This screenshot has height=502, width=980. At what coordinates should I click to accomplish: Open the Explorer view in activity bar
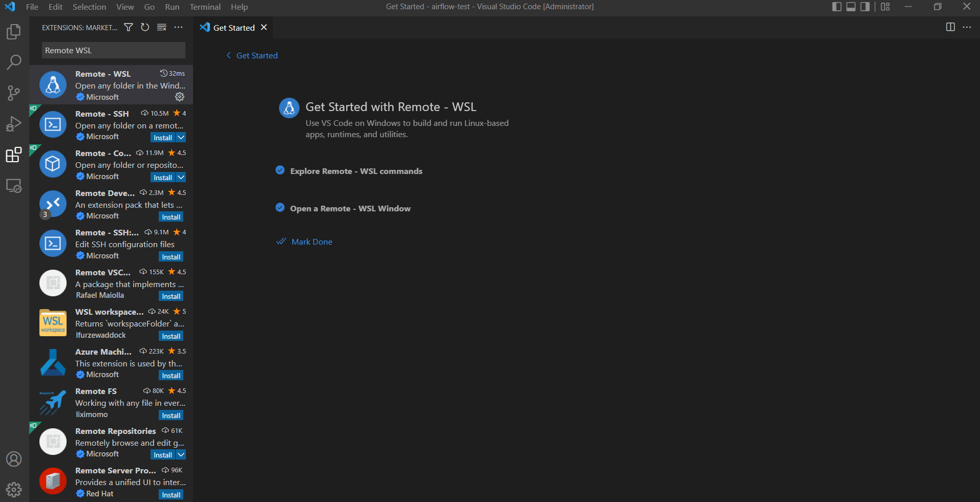point(14,32)
